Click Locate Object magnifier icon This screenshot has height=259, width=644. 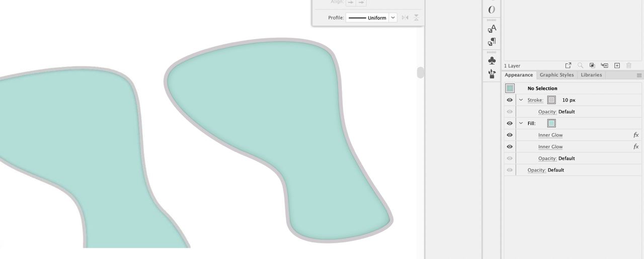tap(580, 65)
